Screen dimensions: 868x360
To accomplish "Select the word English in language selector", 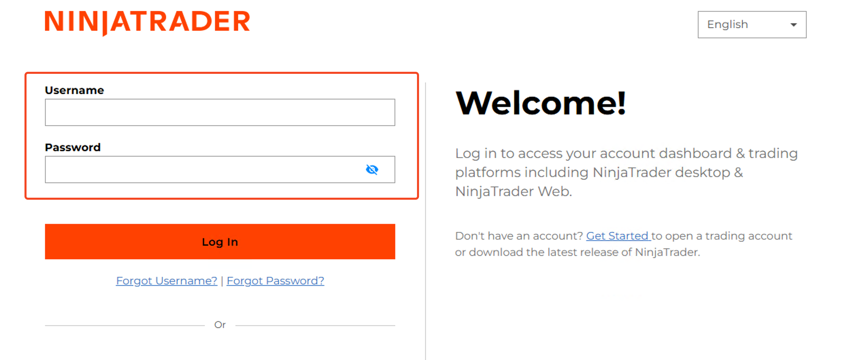I will (727, 24).
